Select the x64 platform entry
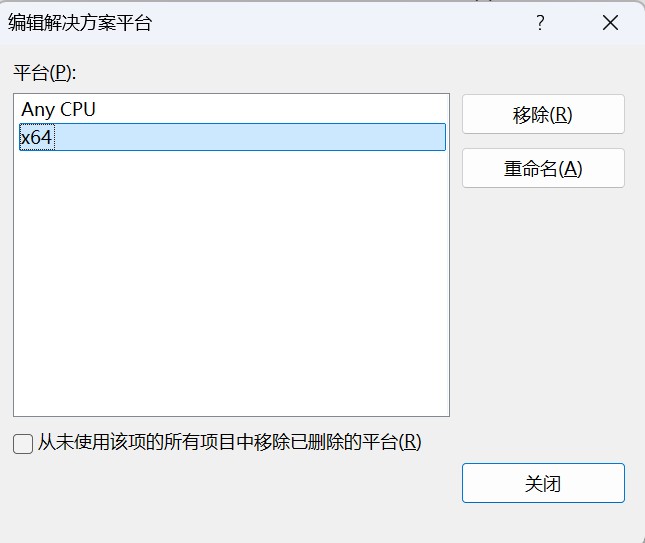The height and width of the screenshot is (543, 645). pyautogui.click(x=37, y=137)
